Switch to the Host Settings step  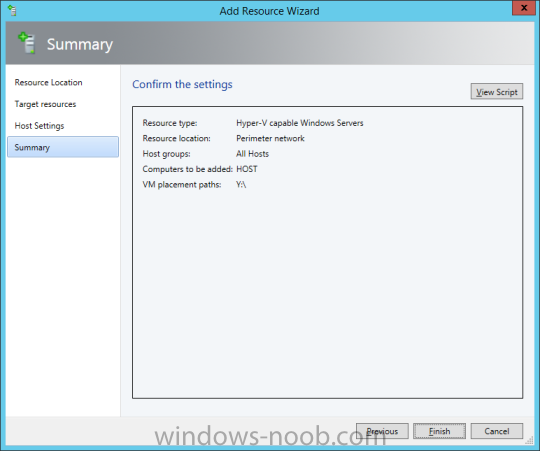pos(39,126)
